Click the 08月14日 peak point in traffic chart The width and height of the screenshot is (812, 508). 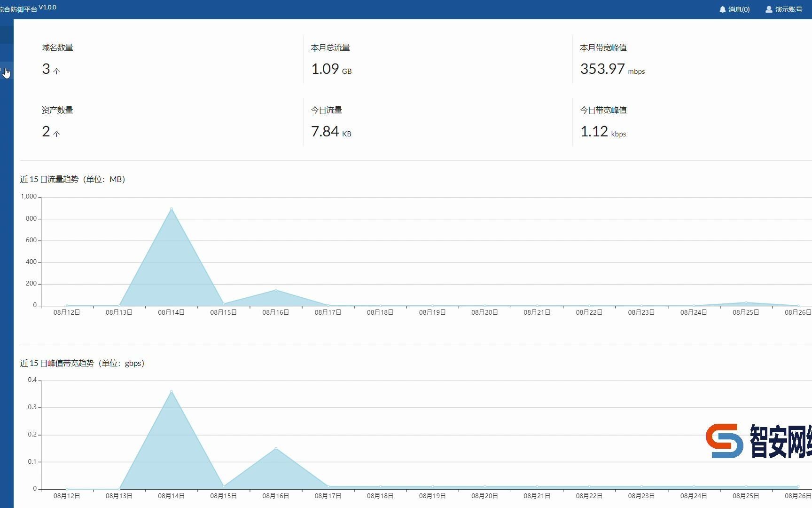click(172, 209)
